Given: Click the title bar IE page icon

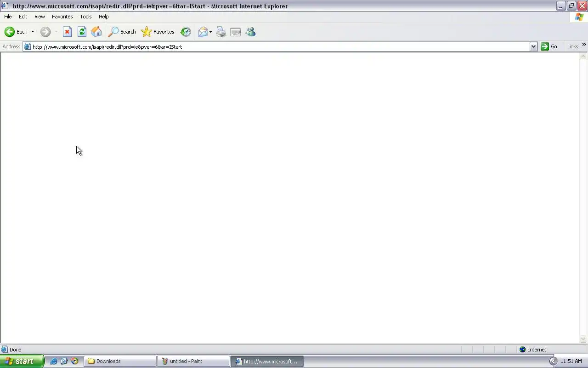Looking at the screenshot, I should [5, 6].
